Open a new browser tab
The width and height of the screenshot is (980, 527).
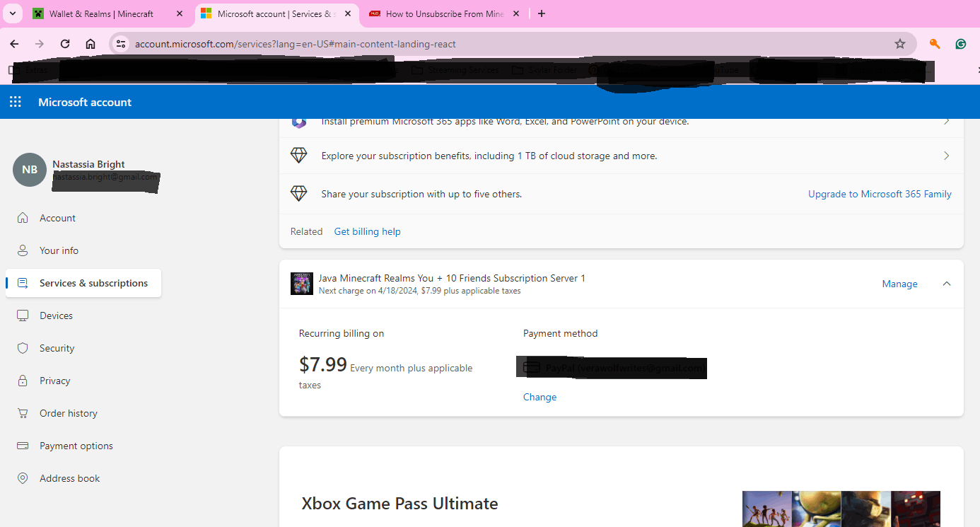[542, 13]
